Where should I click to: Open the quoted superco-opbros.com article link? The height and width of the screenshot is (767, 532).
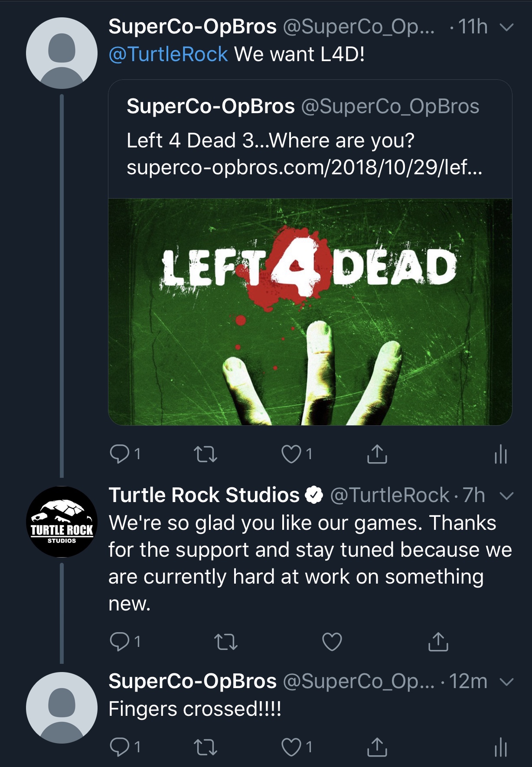coord(304,167)
